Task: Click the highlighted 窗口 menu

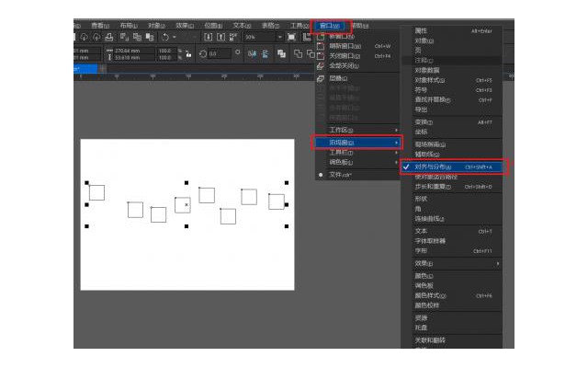Action: [x=330, y=26]
